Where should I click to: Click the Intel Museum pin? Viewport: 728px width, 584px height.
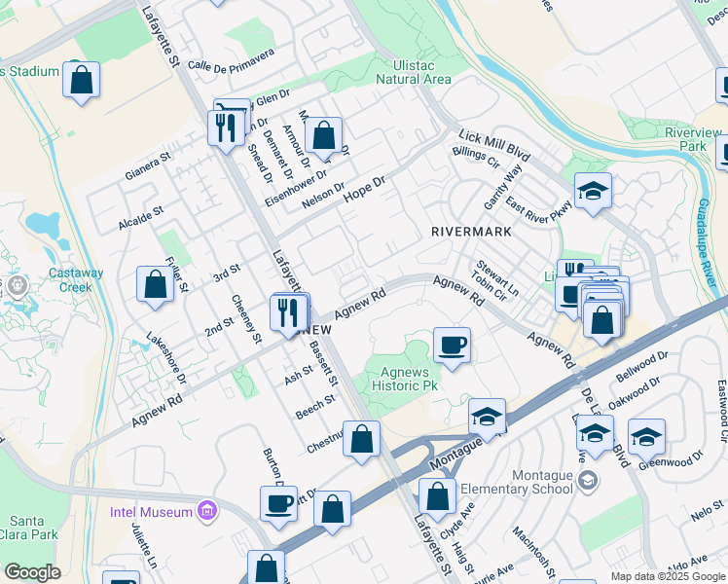[205, 509]
